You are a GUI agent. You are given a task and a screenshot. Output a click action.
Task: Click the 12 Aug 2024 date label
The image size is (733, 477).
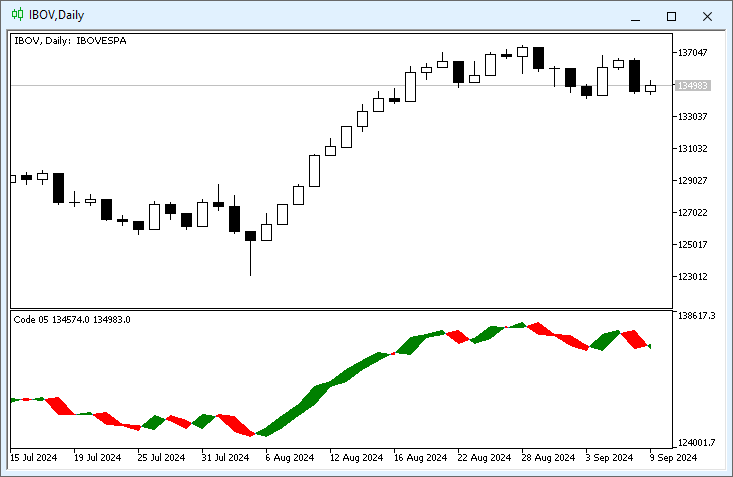pyautogui.click(x=357, y=457)
